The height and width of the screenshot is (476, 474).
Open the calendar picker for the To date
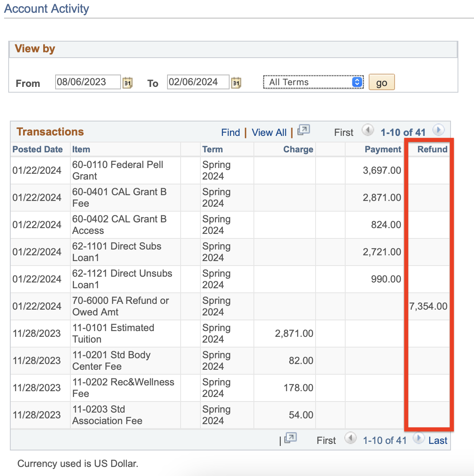(236, 82)
